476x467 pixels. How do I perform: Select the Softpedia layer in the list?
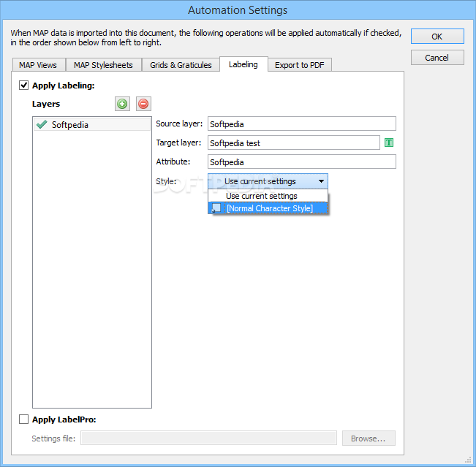[x=92, y=125]
